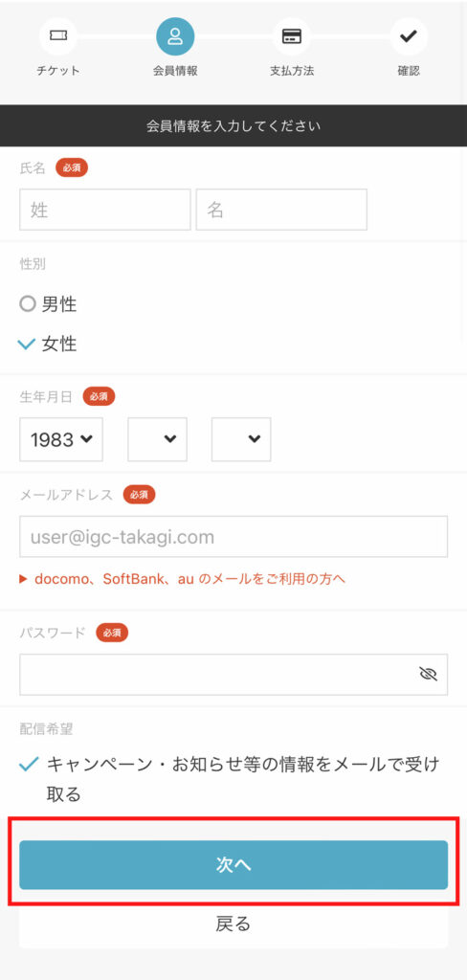The width and height of the screenshot is (467, 980).
Task: Open the birth day dropdown
Action: (x=241, y=439)
